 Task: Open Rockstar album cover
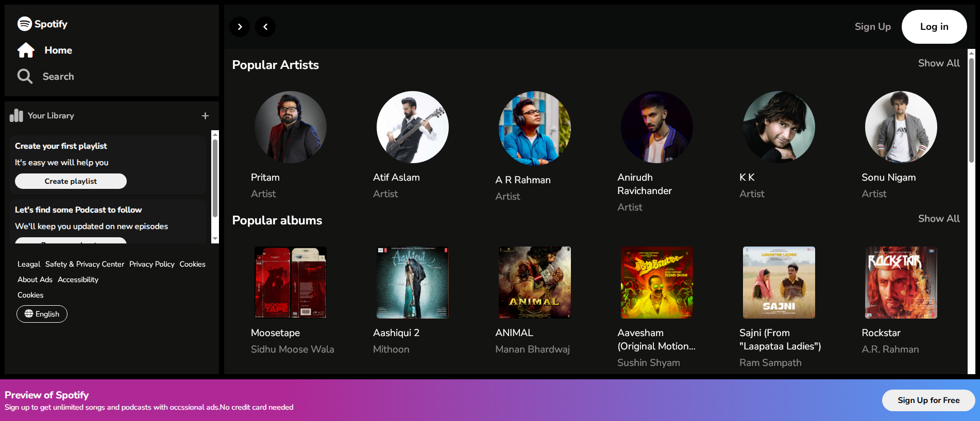(901, 283)
